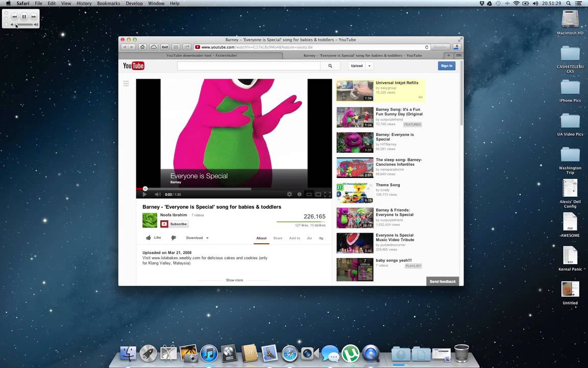The height and width of the screenshot is (368, 588).
Task: Switch player to small size
Action: point(309,194)
